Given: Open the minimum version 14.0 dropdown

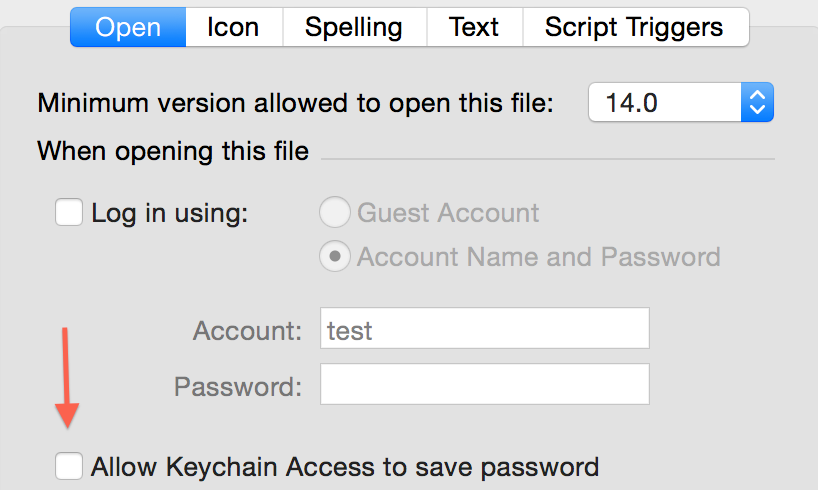Looking at the screenshot, I should pyautogui.click(x=681, y=102).
